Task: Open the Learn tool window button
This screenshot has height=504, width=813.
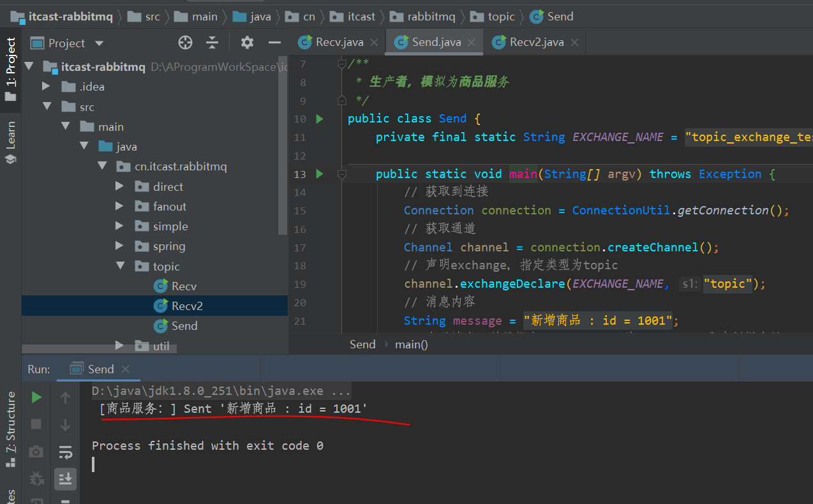Action: pos(10,144)
